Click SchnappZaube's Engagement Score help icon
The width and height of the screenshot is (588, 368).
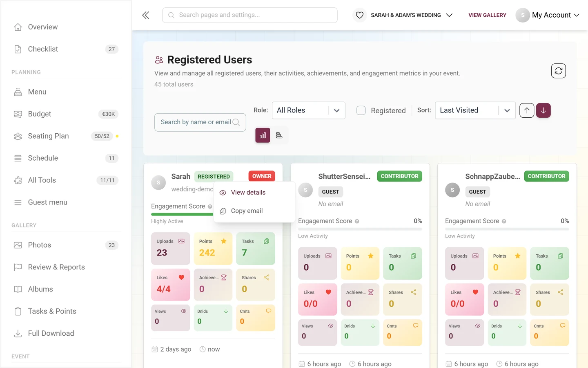click(504, 221)
